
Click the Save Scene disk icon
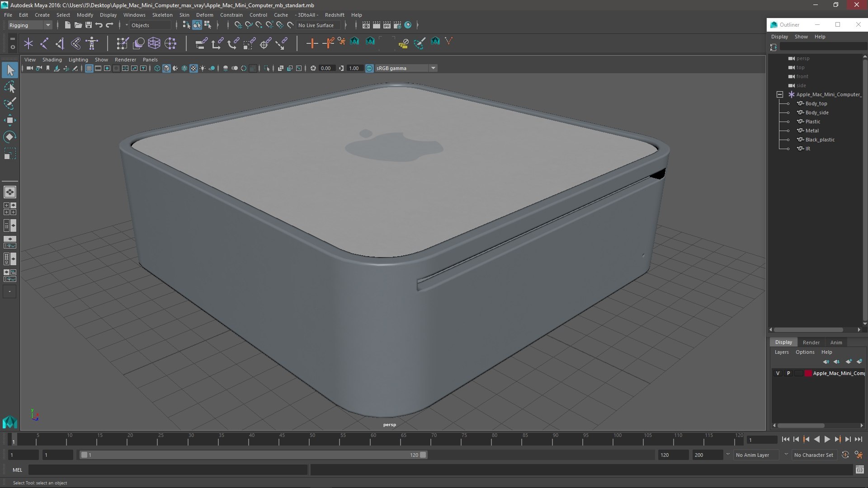(x=89, y=25)
